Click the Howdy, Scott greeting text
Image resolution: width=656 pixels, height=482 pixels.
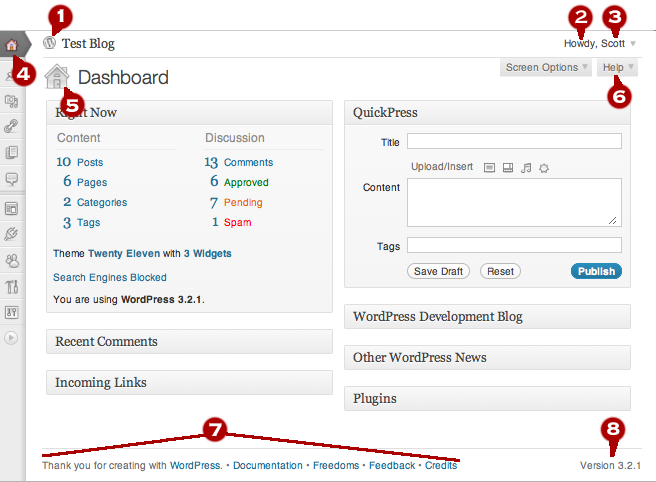(594, 44)
